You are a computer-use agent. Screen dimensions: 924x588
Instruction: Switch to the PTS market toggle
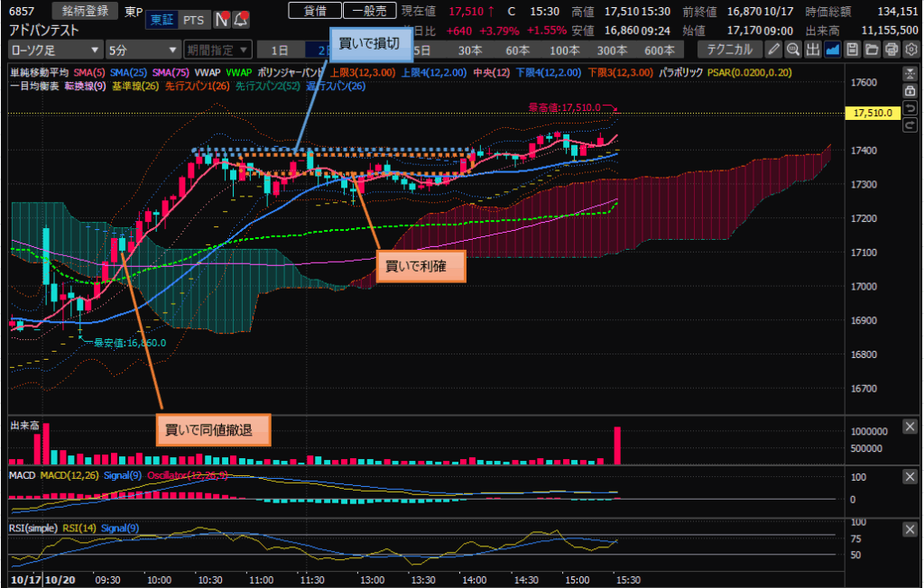192,19
